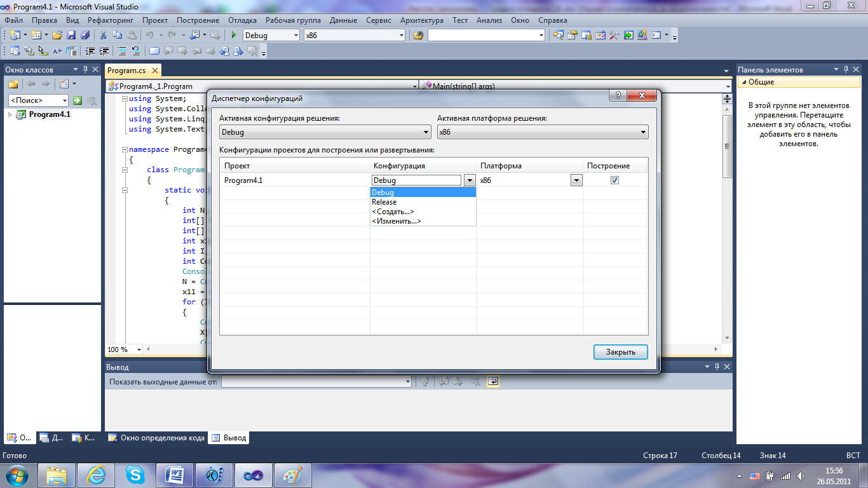The height and width of the screenshot is (488, 868).
Task: Open the Properties Window toolbar icon
Action: [x=572, y=35]
